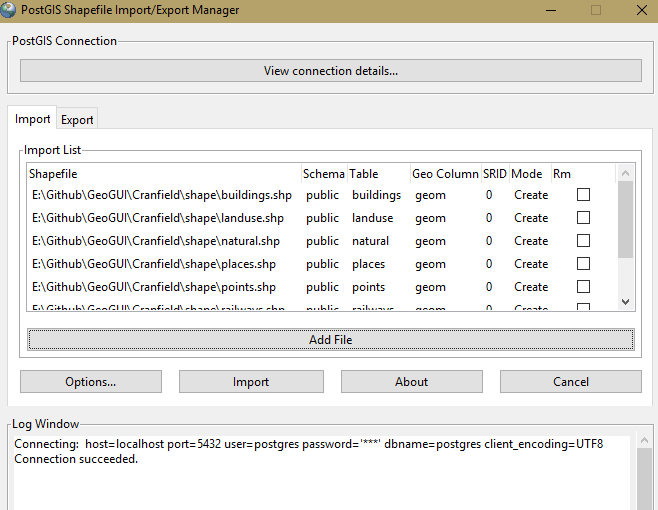Click 'Connection succeeded.' log line
Viewport: 658px width, 510px height.
(x=76, y=459)
